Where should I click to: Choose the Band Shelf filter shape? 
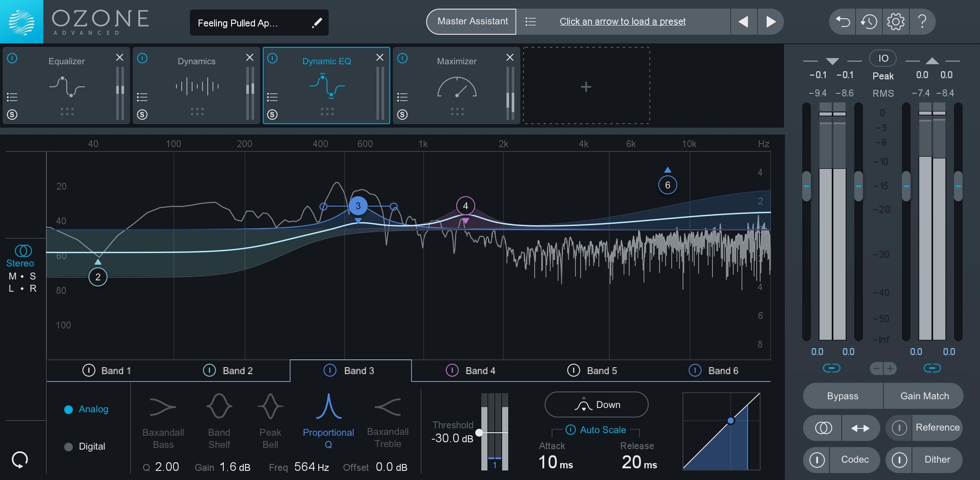(219, 406)
